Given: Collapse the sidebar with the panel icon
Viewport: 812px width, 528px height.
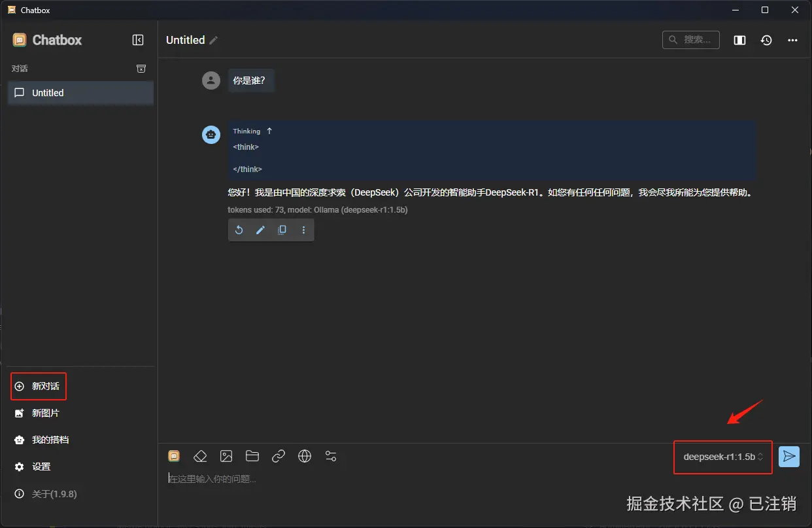Looking at the screenshot, I should (x=138, y=40).
